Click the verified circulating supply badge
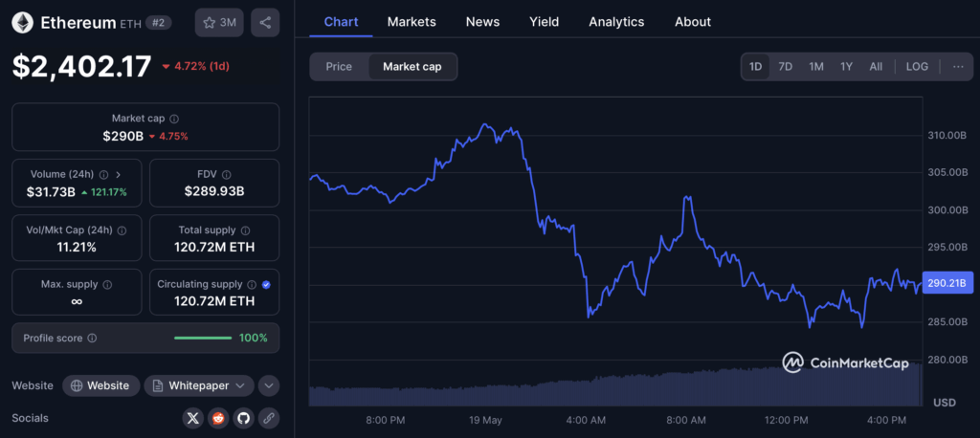The image size is (980, 438). click(x=266, y=284)
